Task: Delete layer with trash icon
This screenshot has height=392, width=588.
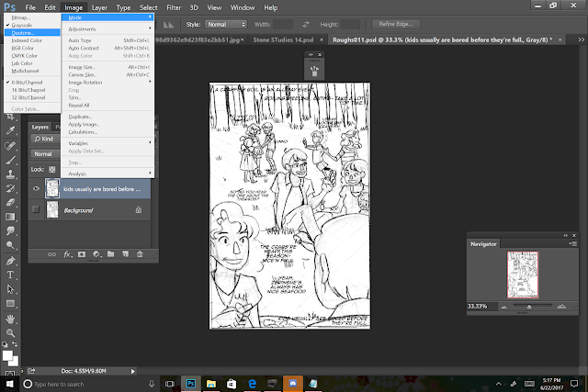Action: pyautogui.click(x=140, y=254)
